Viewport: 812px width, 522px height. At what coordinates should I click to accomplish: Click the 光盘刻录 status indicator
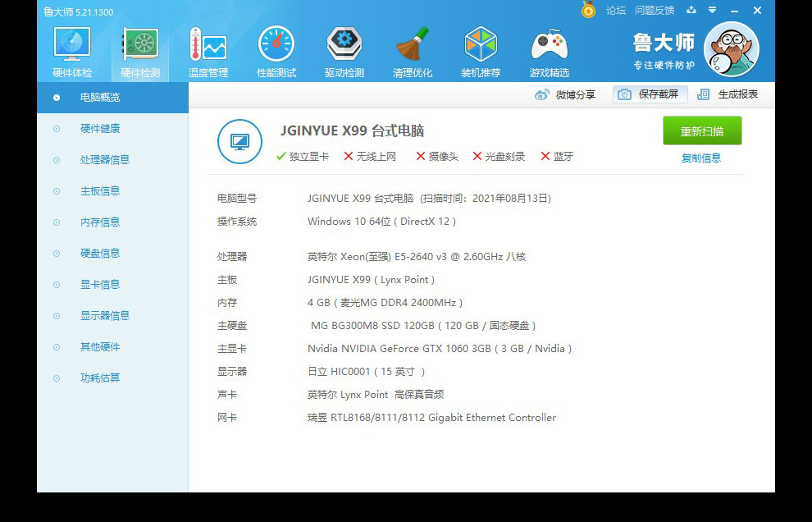pyautogui.click(x=499, y=157)
